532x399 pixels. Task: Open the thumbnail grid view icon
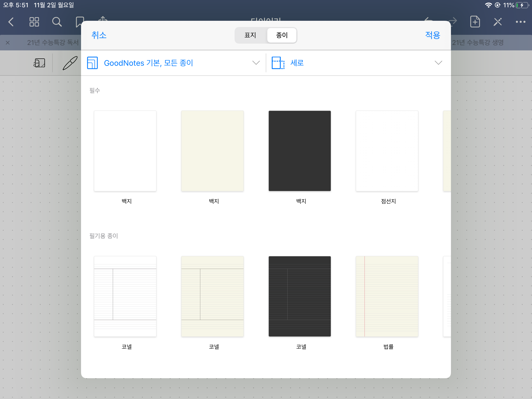[x=34, y=22]
